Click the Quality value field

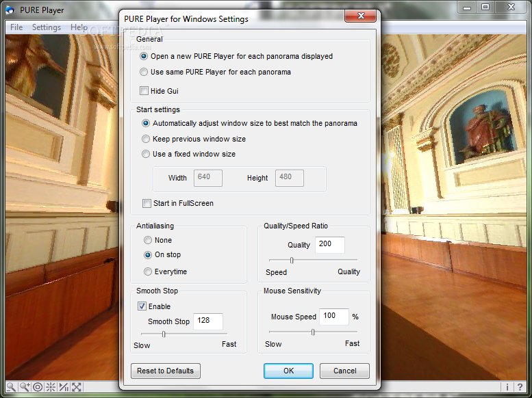pyautogui.click(x=330, y=245)
